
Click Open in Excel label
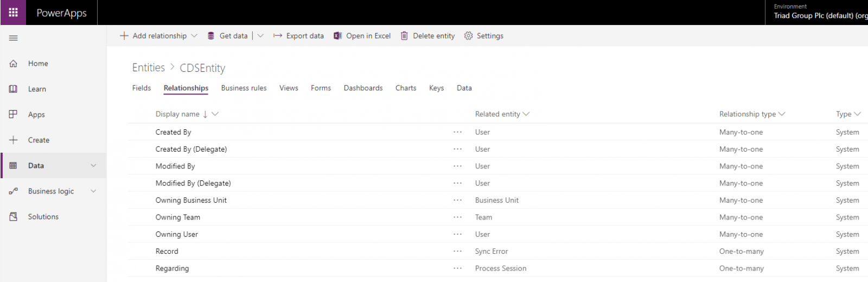coord(368,36)
